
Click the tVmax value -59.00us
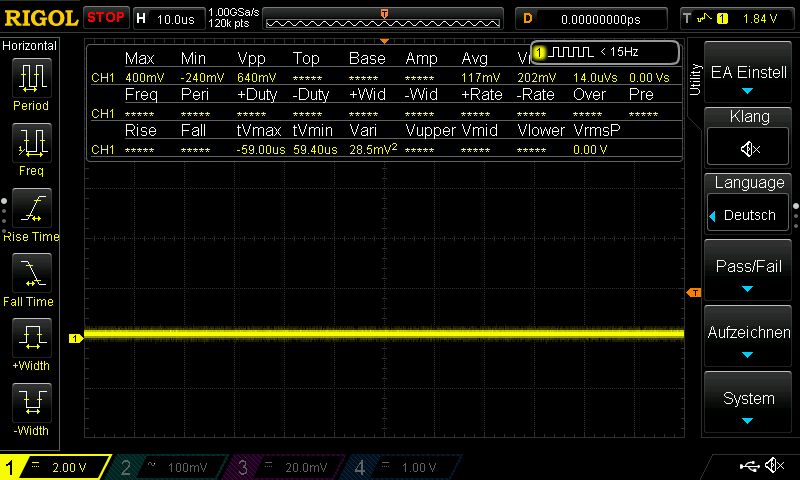261,149
